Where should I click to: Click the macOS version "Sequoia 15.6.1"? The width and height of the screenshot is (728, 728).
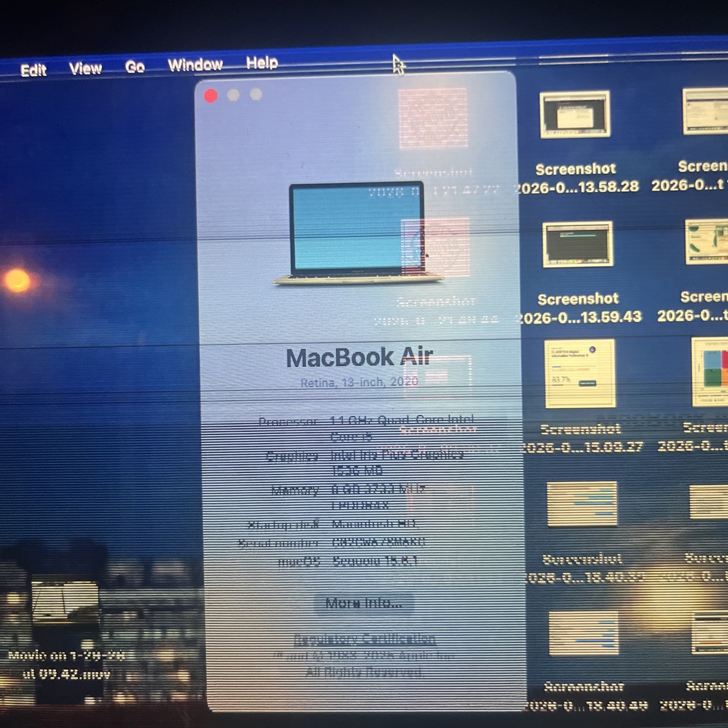click(375, 561)
